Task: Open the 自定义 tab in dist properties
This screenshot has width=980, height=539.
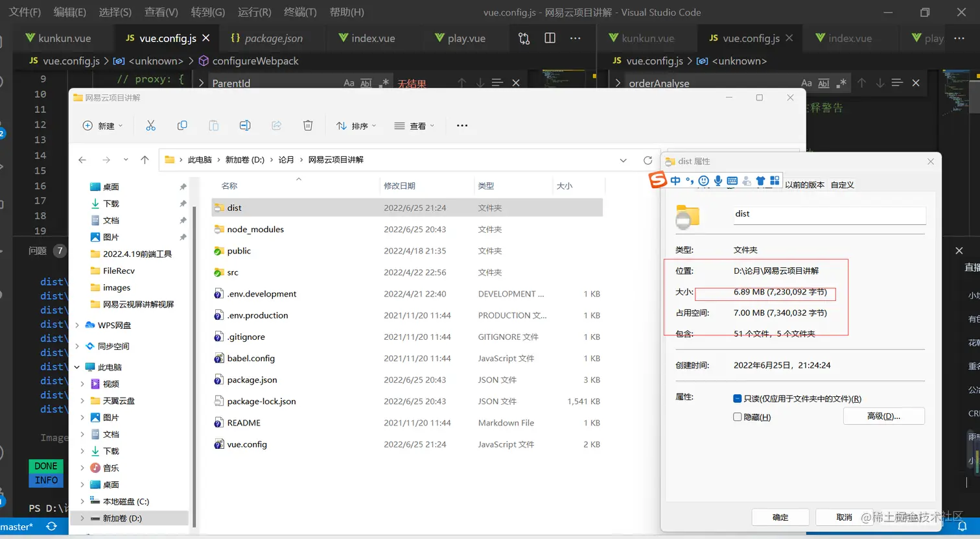Action: click(x=842, y=185)
